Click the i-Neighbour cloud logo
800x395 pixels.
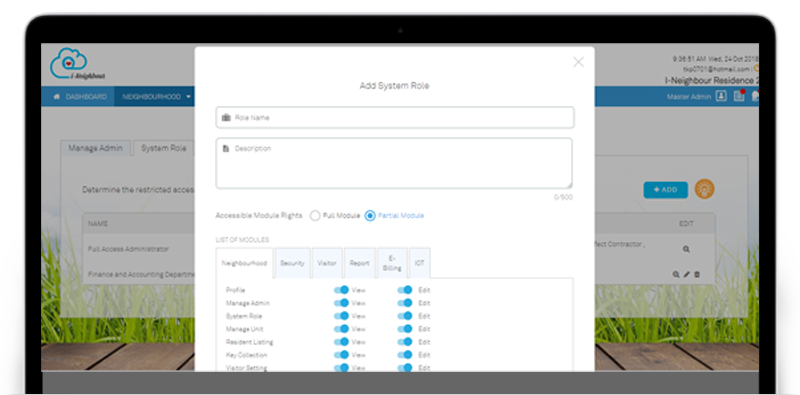click(x=78, y=64)
